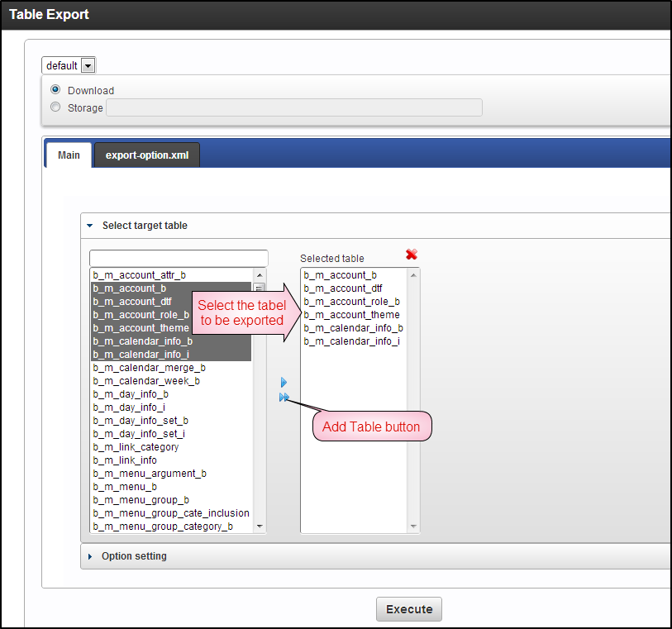
Task: Click the double-arrow add all tables icon
Action: click(x=284, y=398)
